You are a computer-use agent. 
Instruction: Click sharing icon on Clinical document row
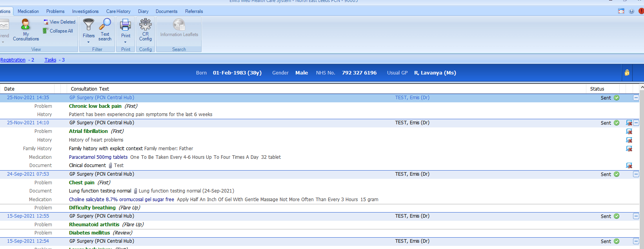(629, 165)
